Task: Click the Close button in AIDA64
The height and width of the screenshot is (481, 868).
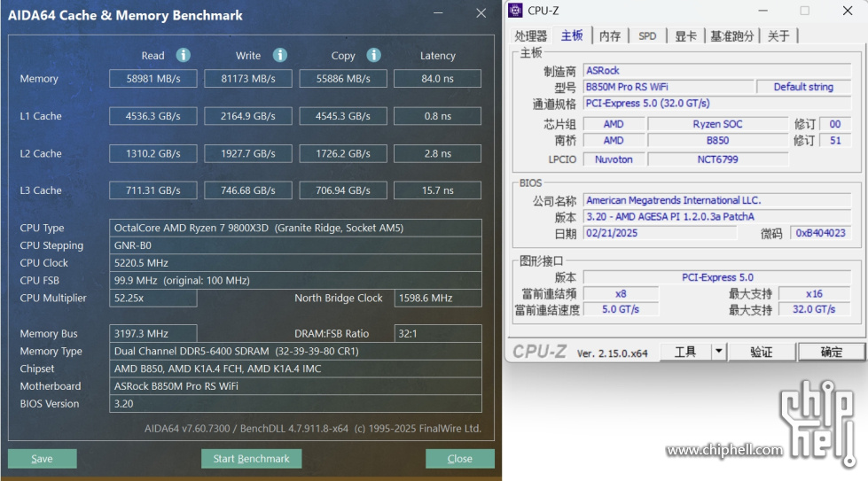Action: tap(459, 458)
